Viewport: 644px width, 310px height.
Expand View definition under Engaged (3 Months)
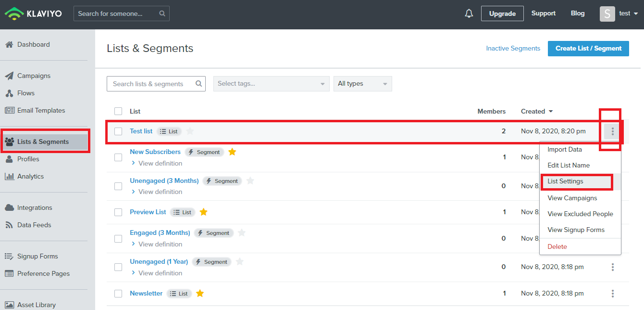(156, 244)
